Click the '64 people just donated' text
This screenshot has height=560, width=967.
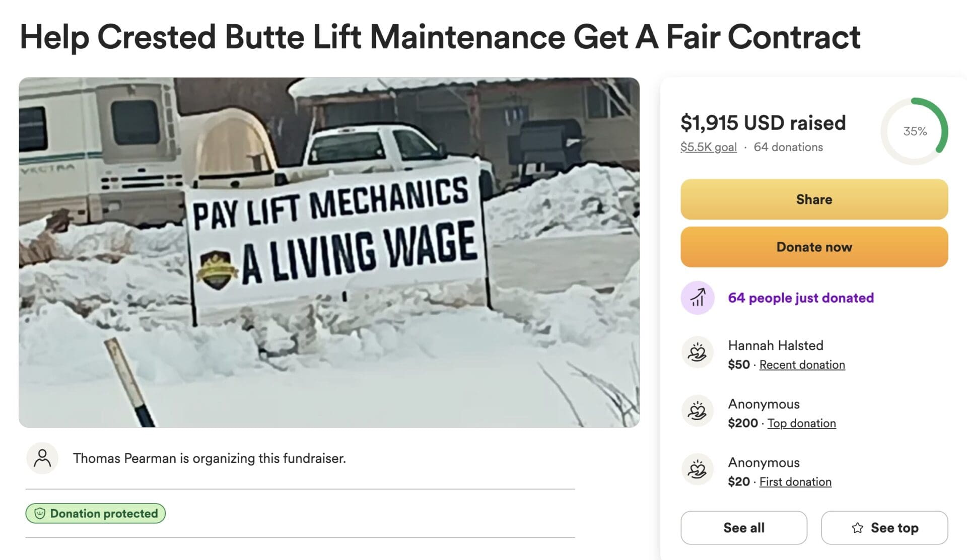point(801,298)
